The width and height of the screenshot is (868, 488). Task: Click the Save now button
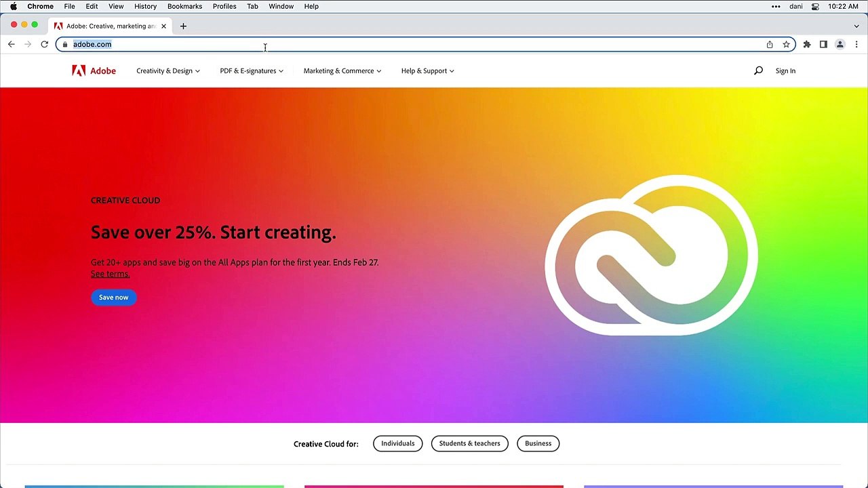pos(113,298)
